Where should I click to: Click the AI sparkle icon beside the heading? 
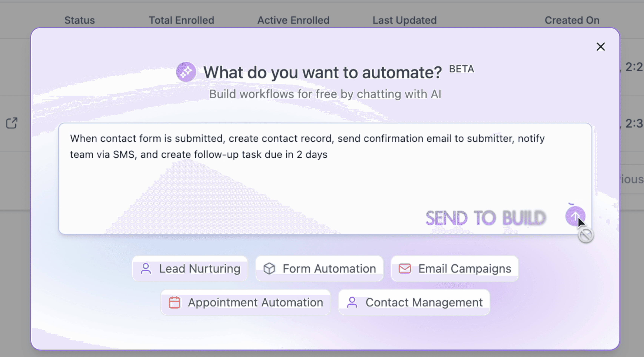pos(186,72)
